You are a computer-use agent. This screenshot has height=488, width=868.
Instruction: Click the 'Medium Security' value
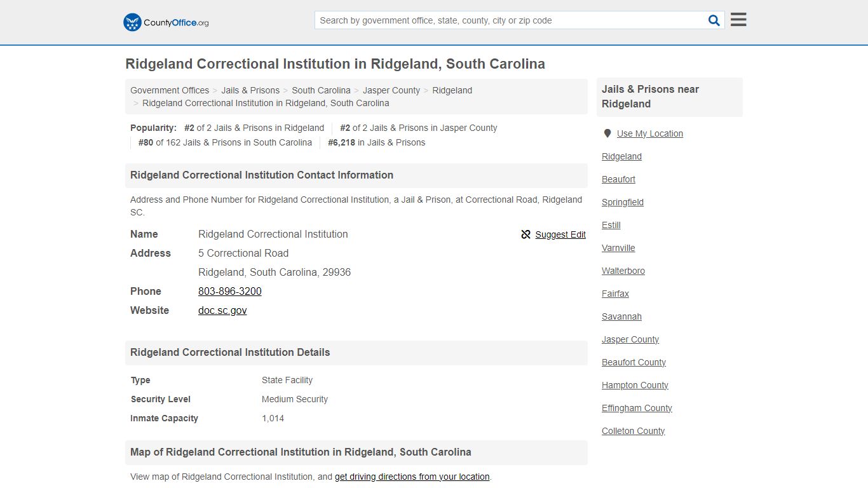[x=295, y=399]
